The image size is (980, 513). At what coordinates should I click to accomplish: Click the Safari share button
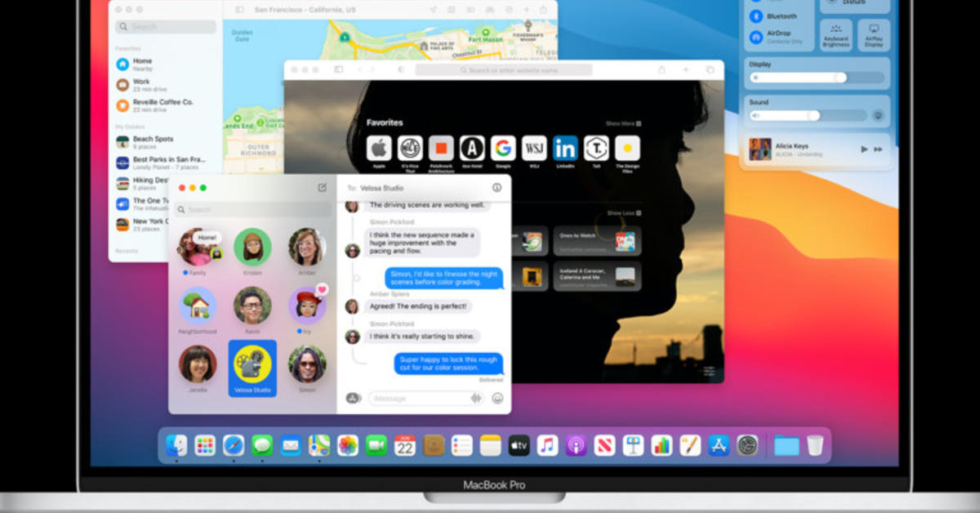click(661, 70)
